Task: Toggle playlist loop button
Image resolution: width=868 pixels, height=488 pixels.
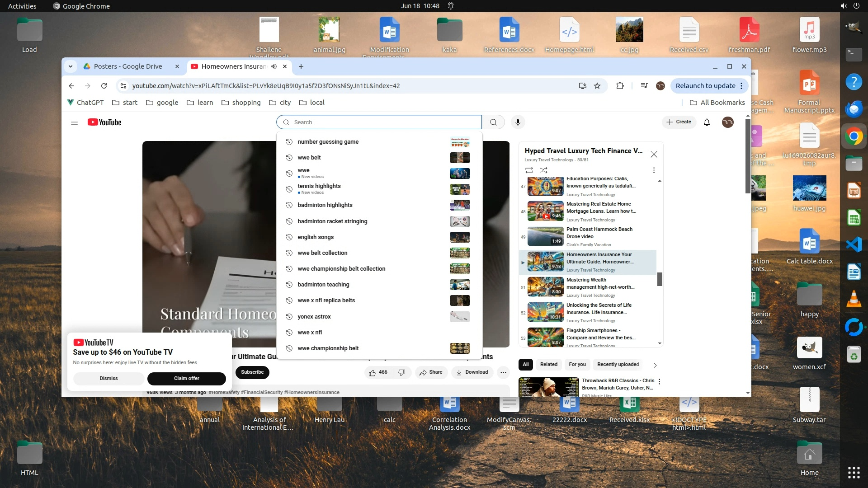Action: (x=529, y=170)
